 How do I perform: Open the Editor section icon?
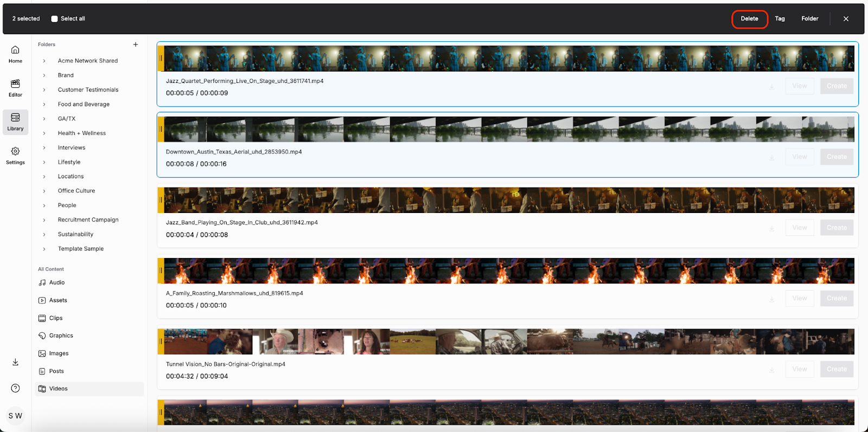pyautogui.click(x=15, y=83)
